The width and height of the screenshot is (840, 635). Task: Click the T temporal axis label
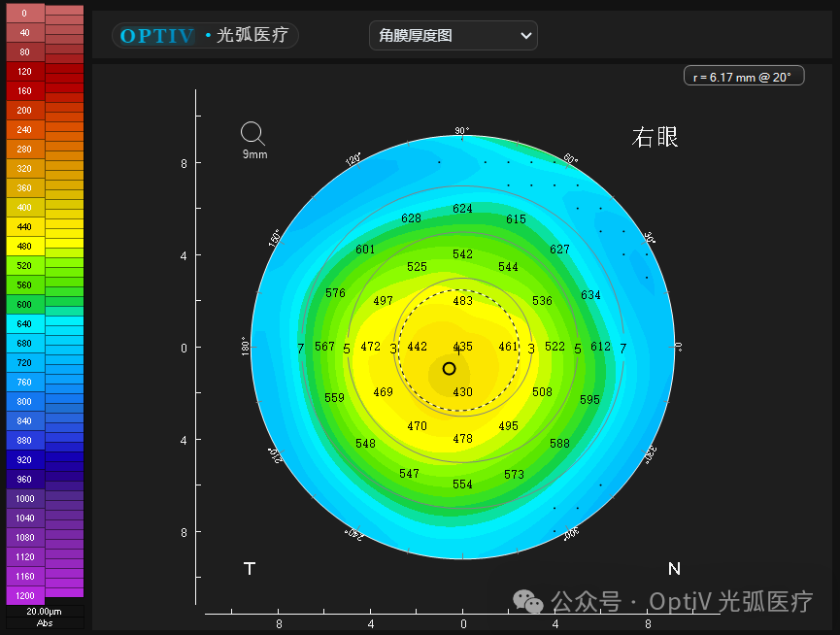250,569
